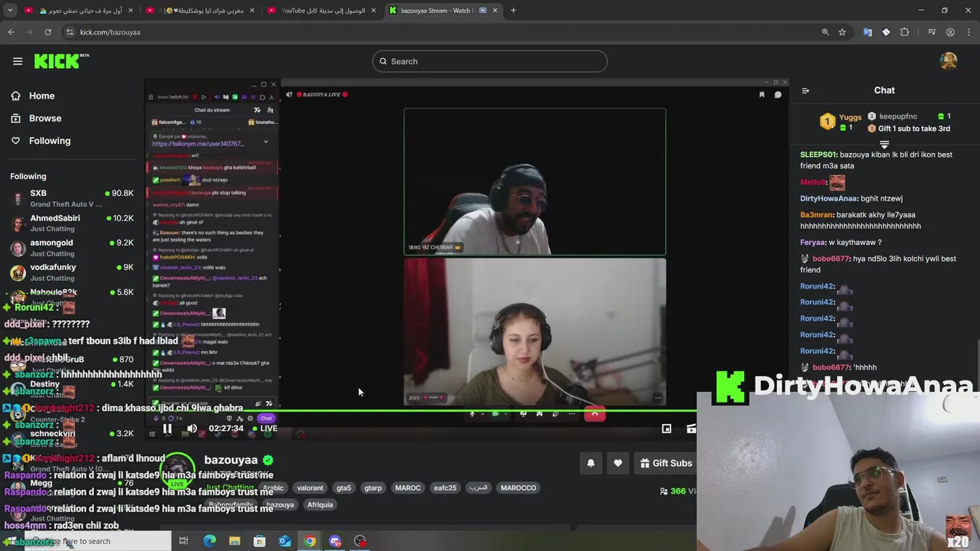Open asmongold channel in Following list
Screen dimensions: 980x551
coord(72,247)
